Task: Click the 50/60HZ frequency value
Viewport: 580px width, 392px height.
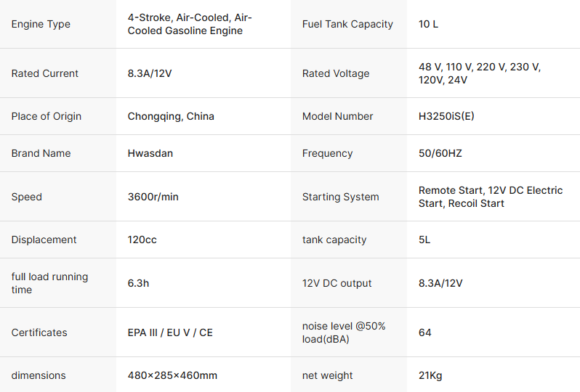Action: tap(441, 153)
